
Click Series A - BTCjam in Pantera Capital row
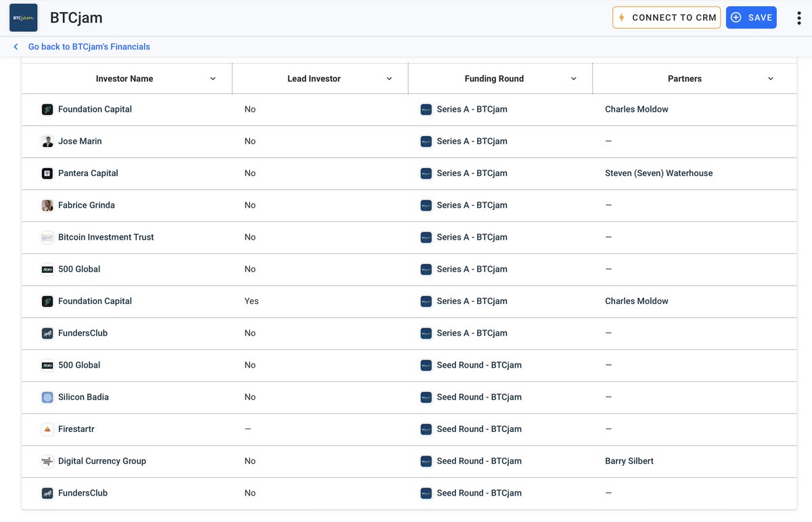tap(472, 173)
